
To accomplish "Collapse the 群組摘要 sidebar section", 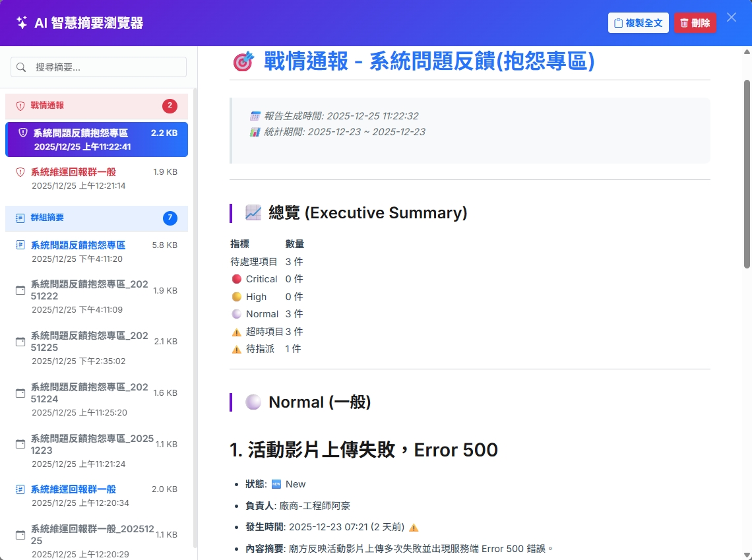I will [96, 218].
